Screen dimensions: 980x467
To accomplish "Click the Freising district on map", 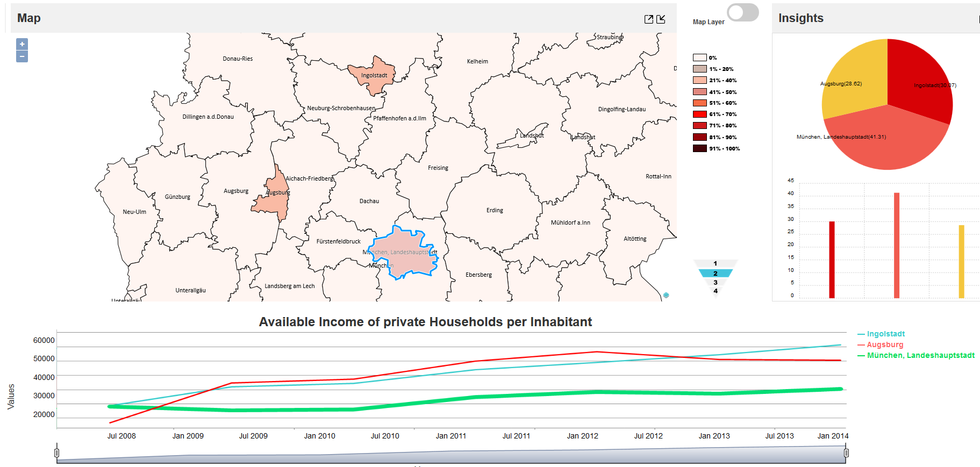I will point(438,168).
